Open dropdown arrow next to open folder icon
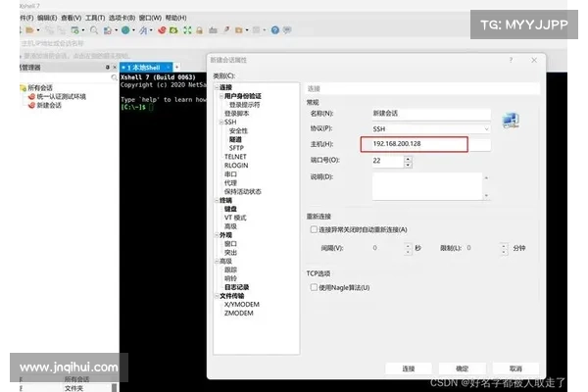Viewport: 588px width, 392px height. pyautogui.click(x=38, y=30)
